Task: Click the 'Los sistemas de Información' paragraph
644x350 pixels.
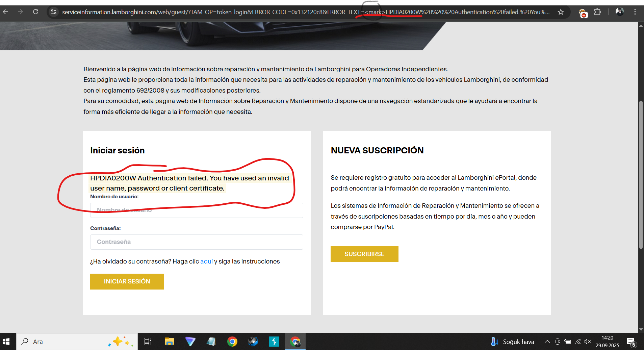Action: point(435,216)
